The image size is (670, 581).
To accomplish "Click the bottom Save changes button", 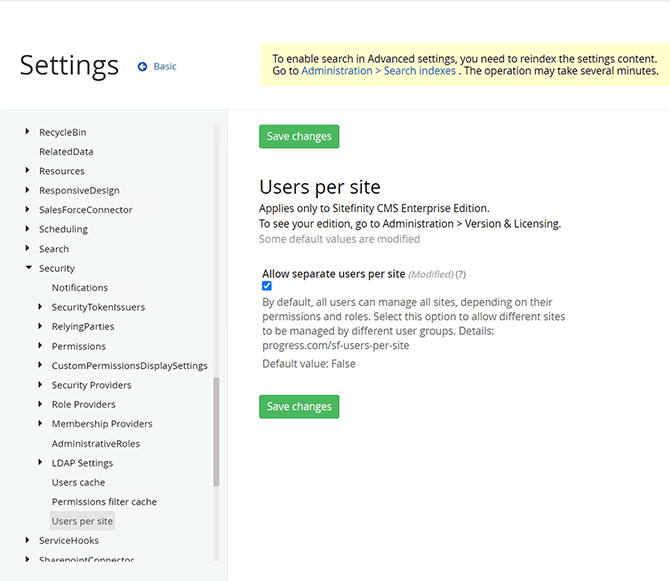I will coord(299,407).
